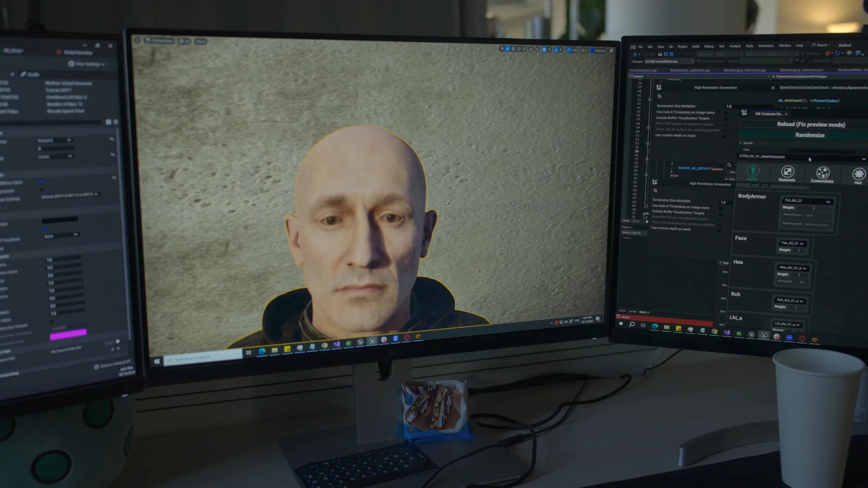
Task: Click Visual Studio open-file folder icon
Action: [660, 54]
